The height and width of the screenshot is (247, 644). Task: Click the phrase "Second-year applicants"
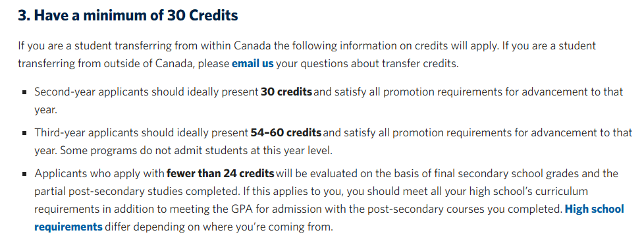click(x=92, y=92)
